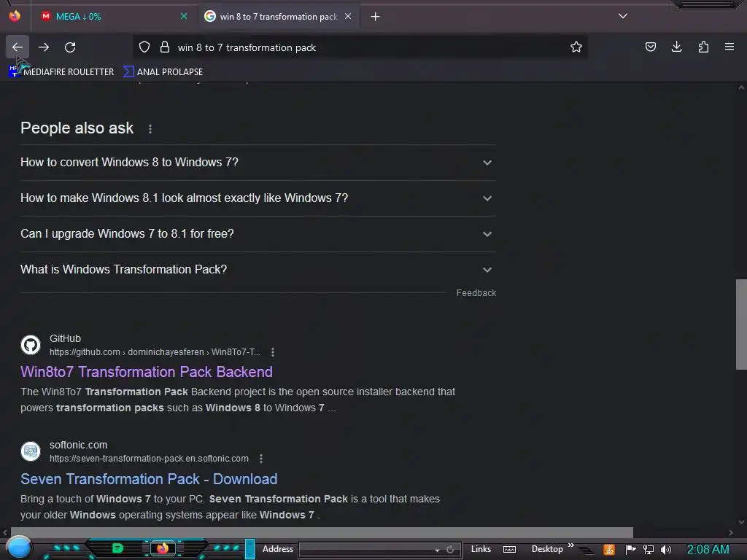Click the taskbar Address refresh icon
Viewport: 747px width, 560px height.
coord(450,550)
